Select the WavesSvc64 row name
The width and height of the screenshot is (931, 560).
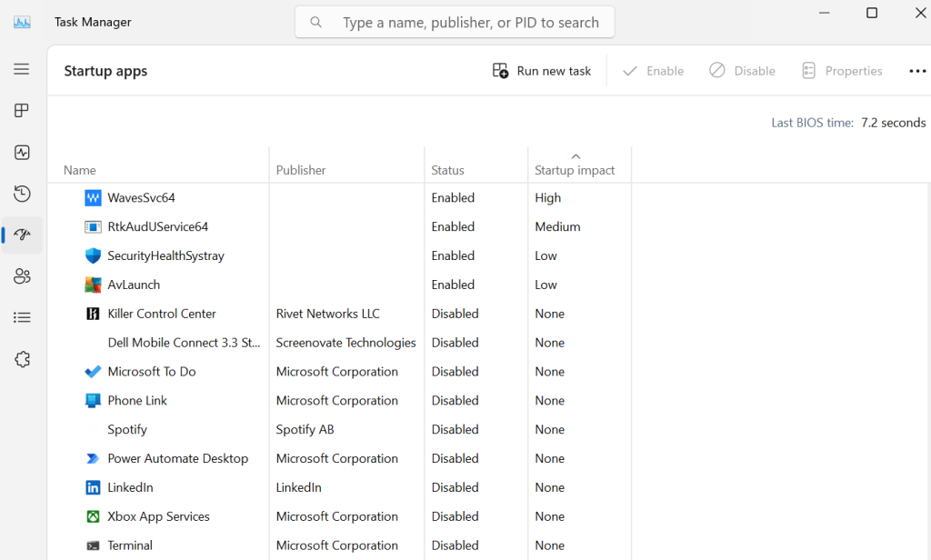click(x=141, y=198)
